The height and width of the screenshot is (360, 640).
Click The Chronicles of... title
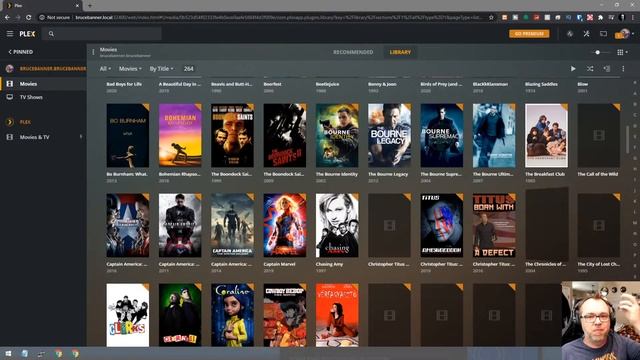tap(545, 264)
